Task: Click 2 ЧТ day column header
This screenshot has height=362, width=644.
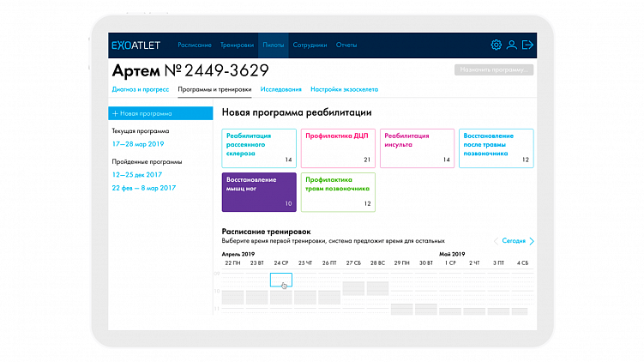Action: 474,263
